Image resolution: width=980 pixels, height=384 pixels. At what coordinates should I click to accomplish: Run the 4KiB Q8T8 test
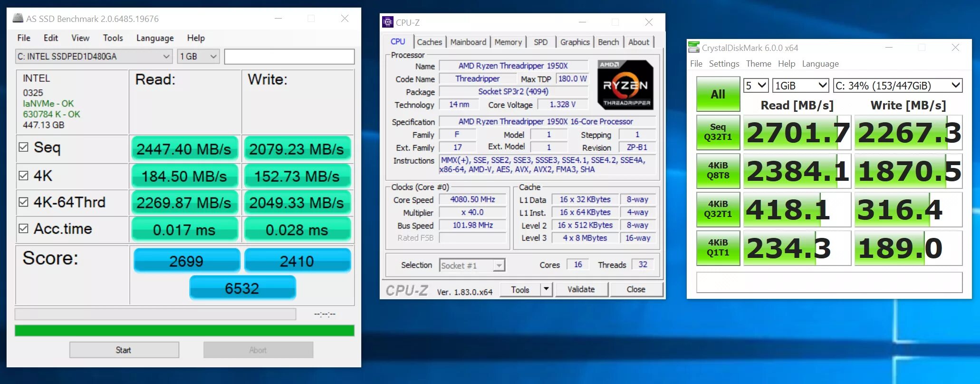[x=718, y=171]
